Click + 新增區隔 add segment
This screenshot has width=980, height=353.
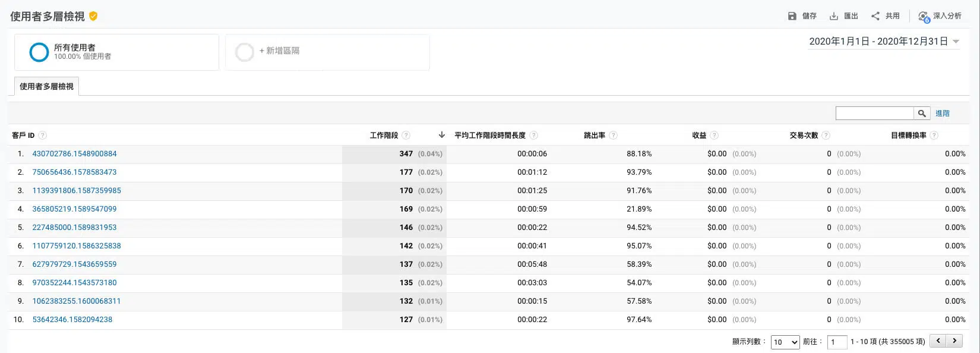(x=279, y=51)
